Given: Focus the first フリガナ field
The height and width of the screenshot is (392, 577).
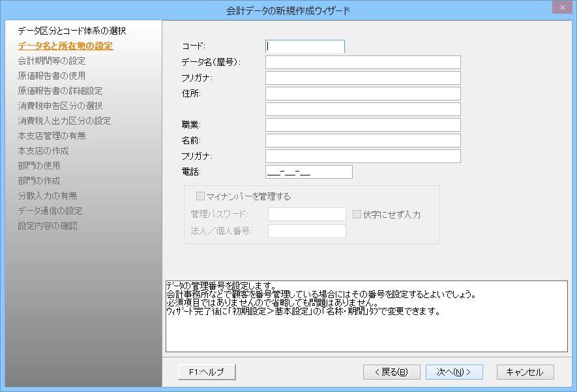Looking at the screenshot, I should click(362, 78).
